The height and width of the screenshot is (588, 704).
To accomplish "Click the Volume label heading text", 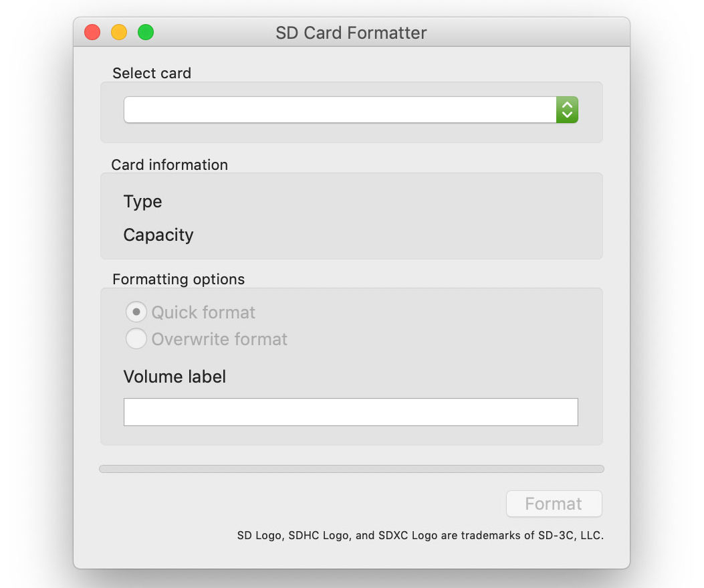I will click(174, 377).
